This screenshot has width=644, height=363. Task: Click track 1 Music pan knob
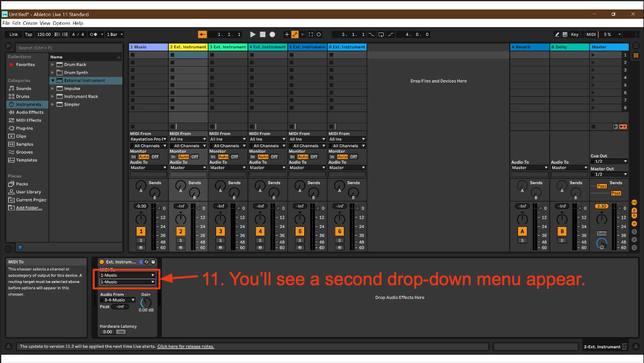[141, 219]
